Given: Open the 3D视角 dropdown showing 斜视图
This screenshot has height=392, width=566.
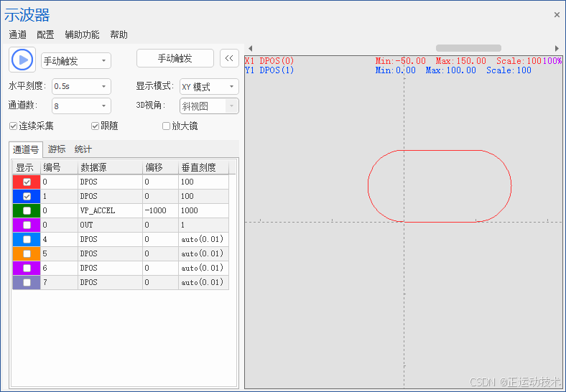Looking at the screenshot, I should point(209,106).
